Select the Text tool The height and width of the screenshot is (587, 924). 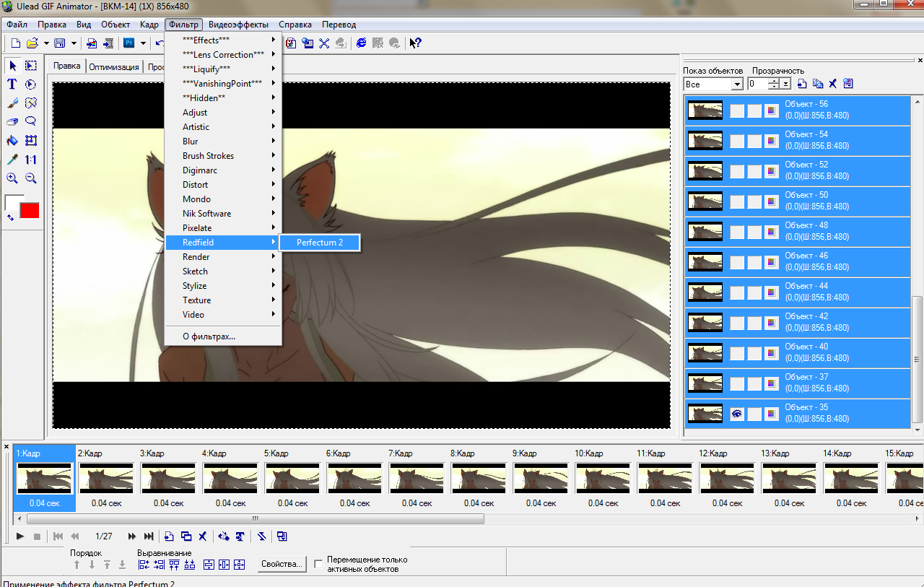(x=12, y=84)
